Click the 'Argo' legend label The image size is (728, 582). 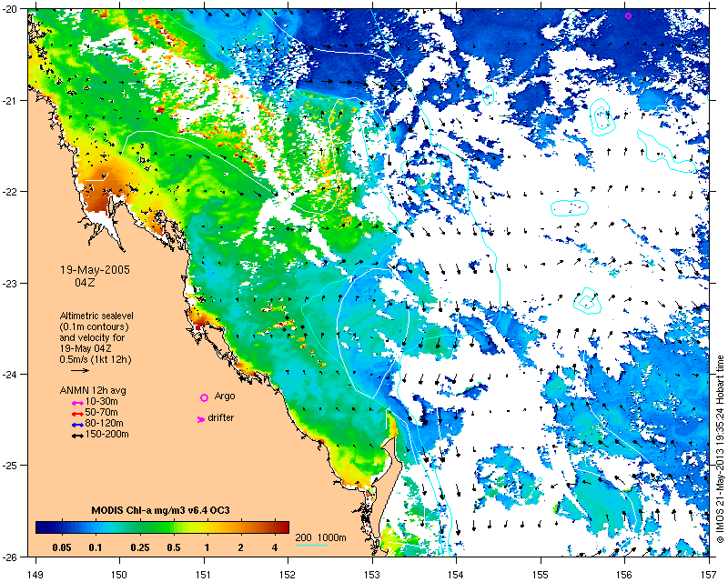click(x=225, y=396)
